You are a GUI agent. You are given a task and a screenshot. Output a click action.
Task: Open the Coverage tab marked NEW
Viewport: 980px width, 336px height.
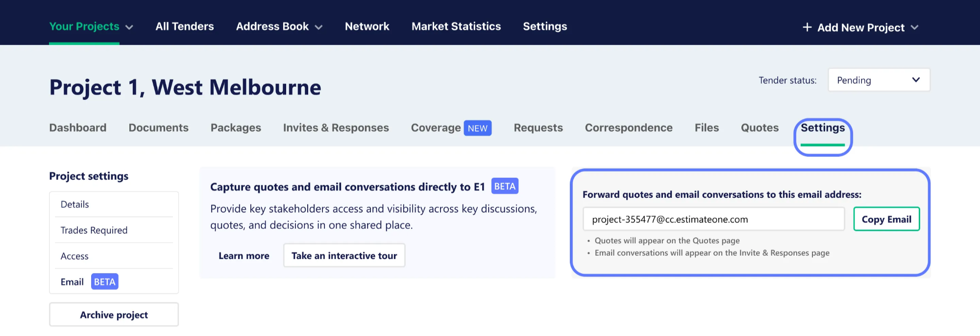436,128
